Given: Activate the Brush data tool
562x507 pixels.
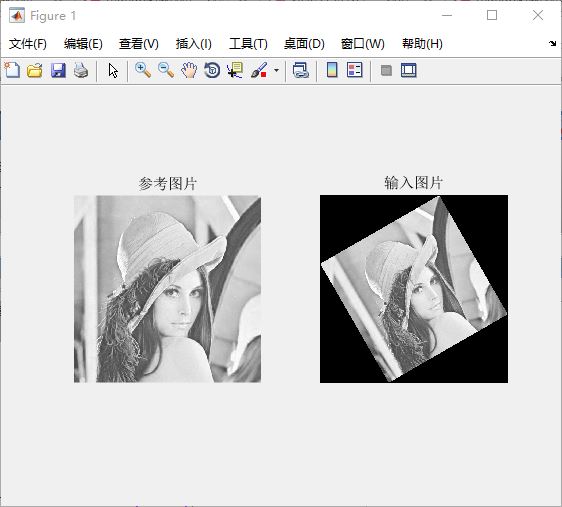Looking at the screenshot, I should (x=259, y=70).
